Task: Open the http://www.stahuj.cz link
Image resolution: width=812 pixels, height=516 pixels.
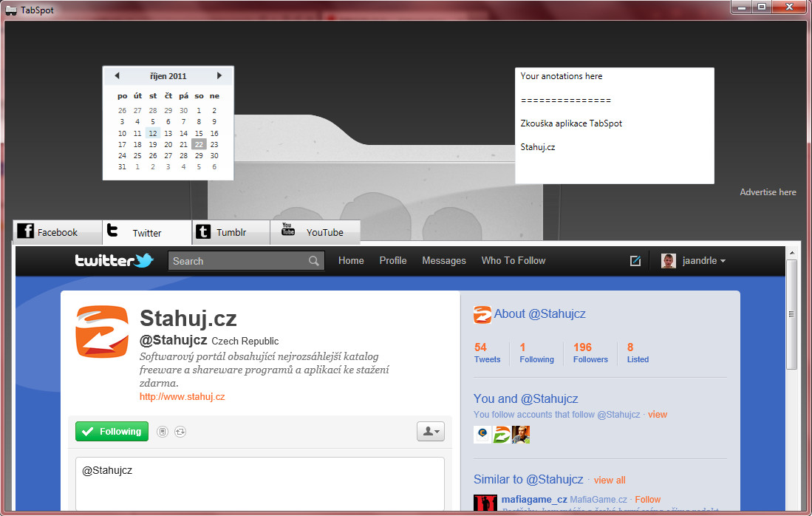Action: [182, 397]
